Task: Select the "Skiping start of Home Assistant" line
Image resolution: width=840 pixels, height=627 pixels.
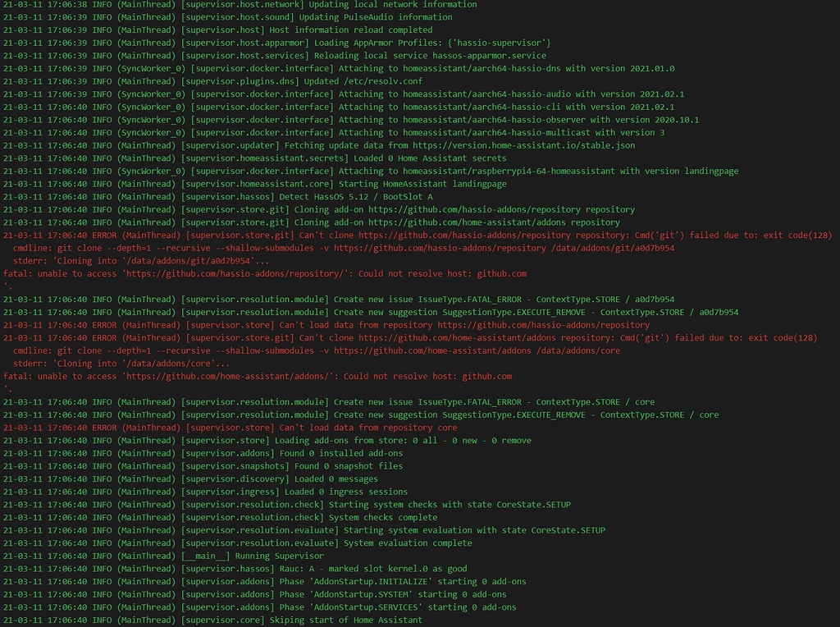Action: coord(345,620)
